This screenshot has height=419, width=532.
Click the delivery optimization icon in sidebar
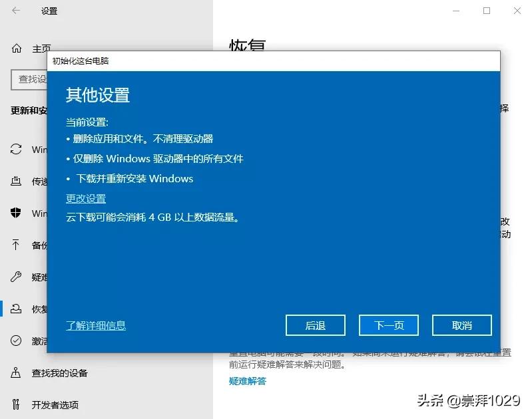(16, 181)
